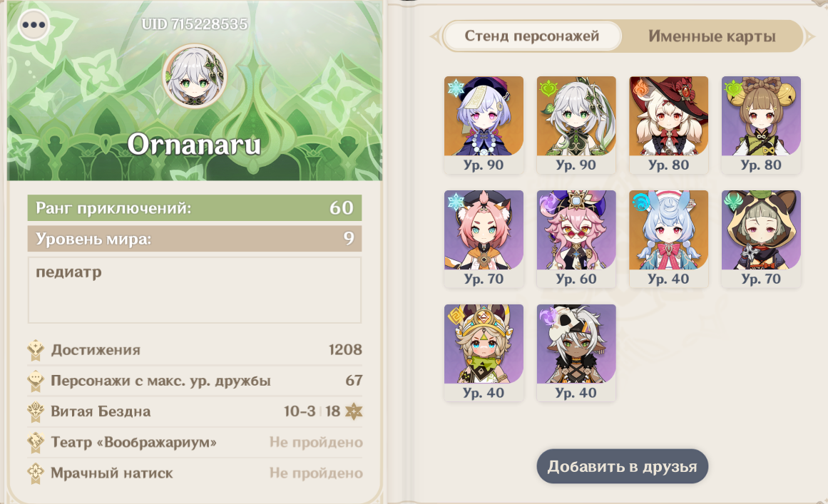Open Iansan character card level 40

pyautogui.click(x=576, y=353)
